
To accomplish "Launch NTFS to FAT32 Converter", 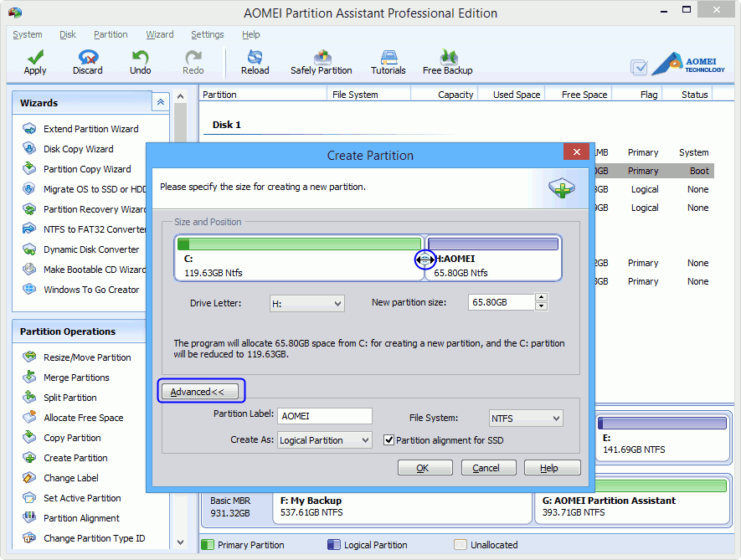I will pos(84,229).
